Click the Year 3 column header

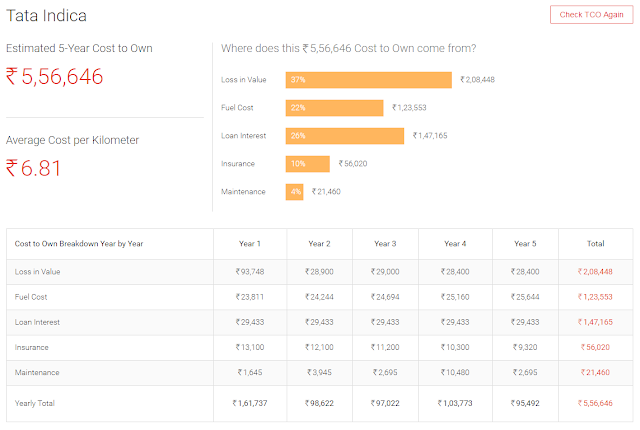point(385,244)
